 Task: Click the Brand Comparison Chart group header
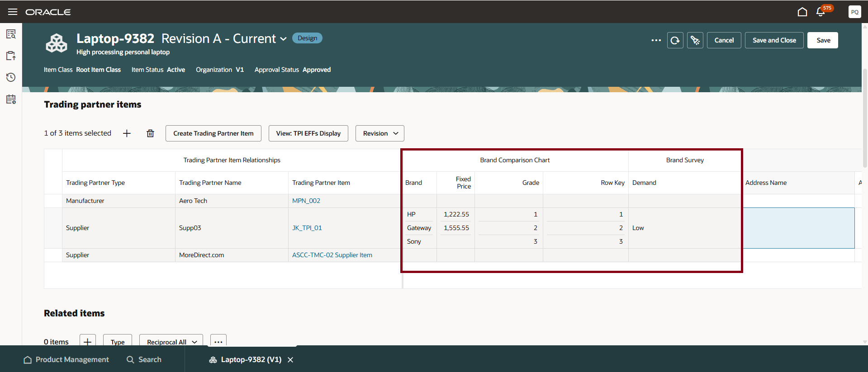coord(515,160)
